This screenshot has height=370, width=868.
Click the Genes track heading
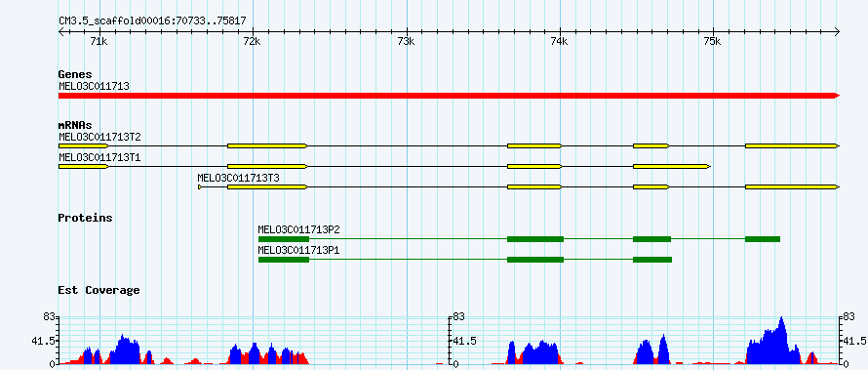pos(75,74)
